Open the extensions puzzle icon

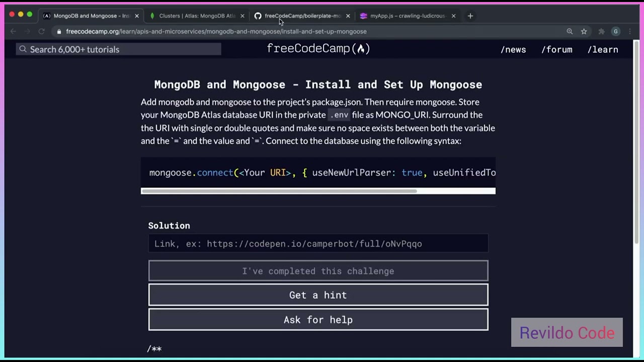tap(601, 31)
